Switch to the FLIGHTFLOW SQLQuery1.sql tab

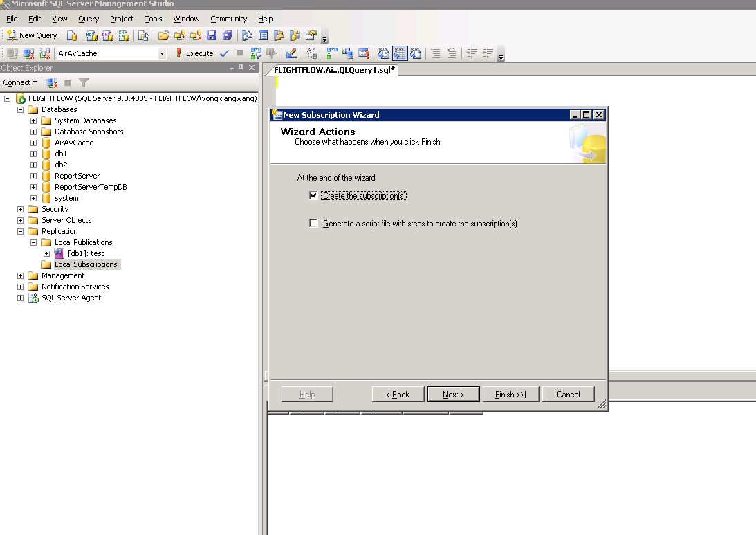(334, 70)
